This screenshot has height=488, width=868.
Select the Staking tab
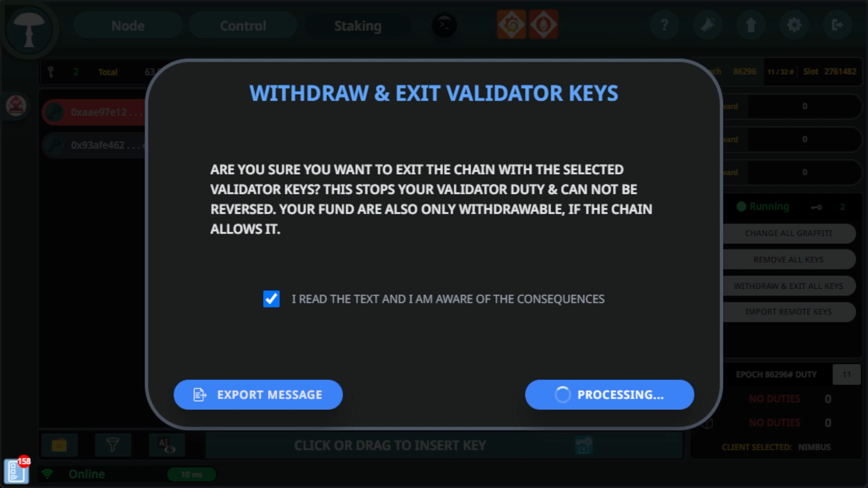(357, 25)
